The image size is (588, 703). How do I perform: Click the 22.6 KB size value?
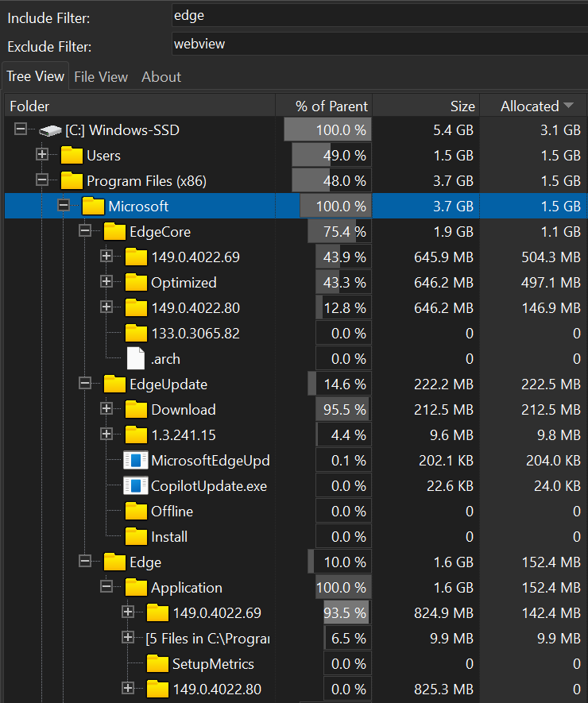[x=450, y=486]
